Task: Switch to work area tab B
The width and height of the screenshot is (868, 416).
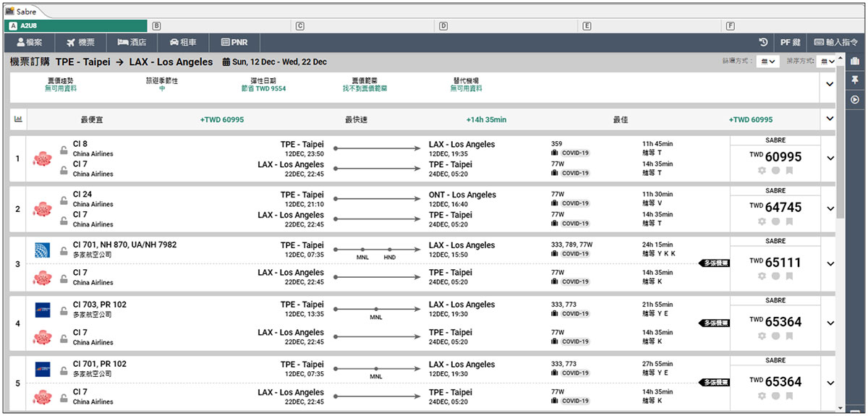Action: click(221, 25)
